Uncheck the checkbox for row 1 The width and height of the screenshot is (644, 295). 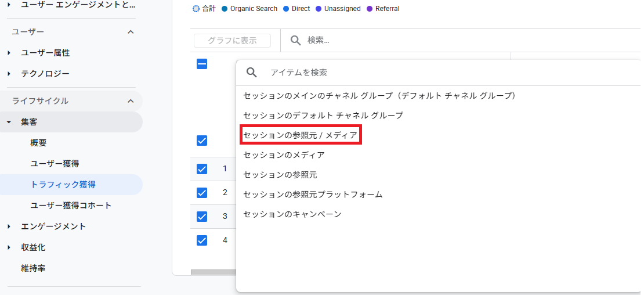coord(202,169)
